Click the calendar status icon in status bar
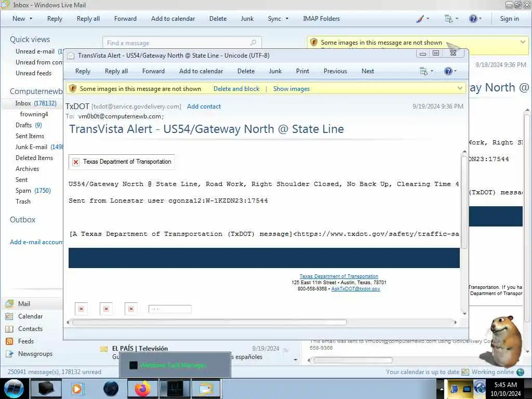 coord(465,372)
